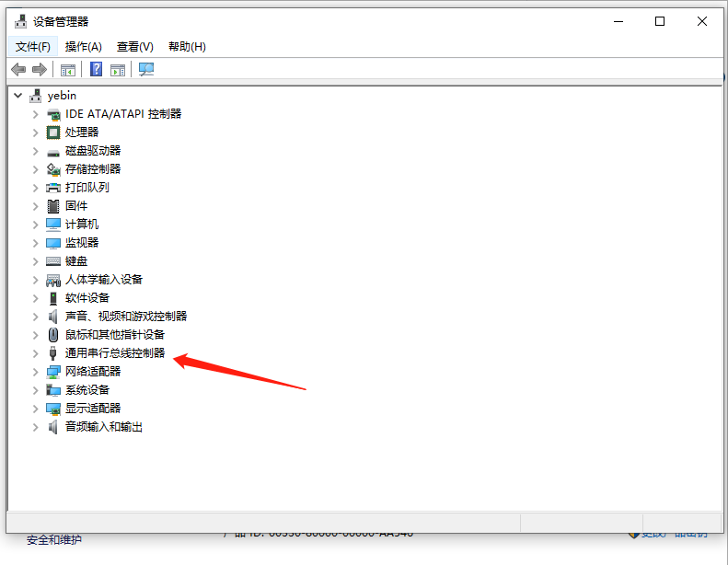728x565 pixels.
Task: Click the 打印队列 printer icon
Action: (x=53, y=188)
